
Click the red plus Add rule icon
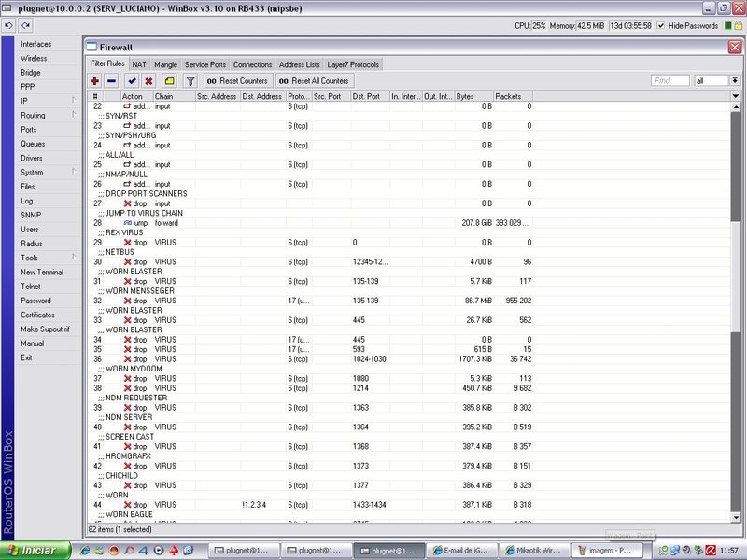(94, 81)
